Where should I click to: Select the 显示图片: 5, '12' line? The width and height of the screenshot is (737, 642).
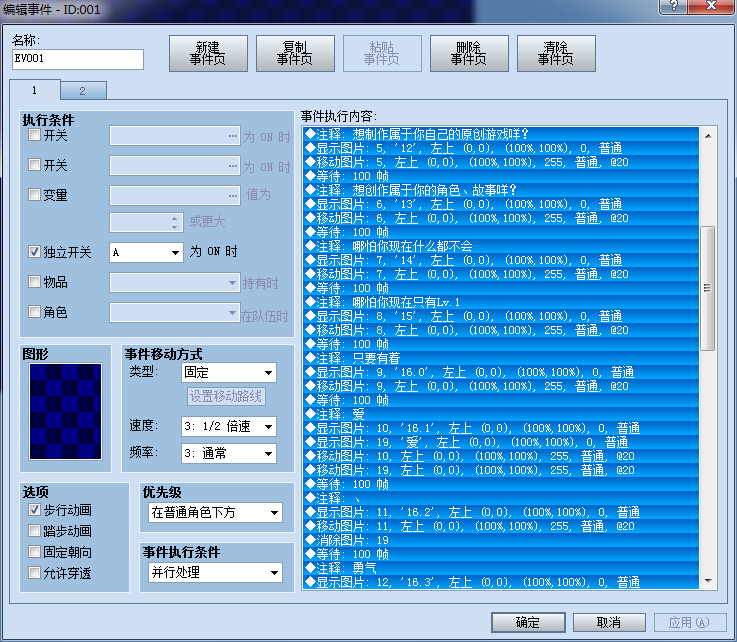(x=501, y=149)
